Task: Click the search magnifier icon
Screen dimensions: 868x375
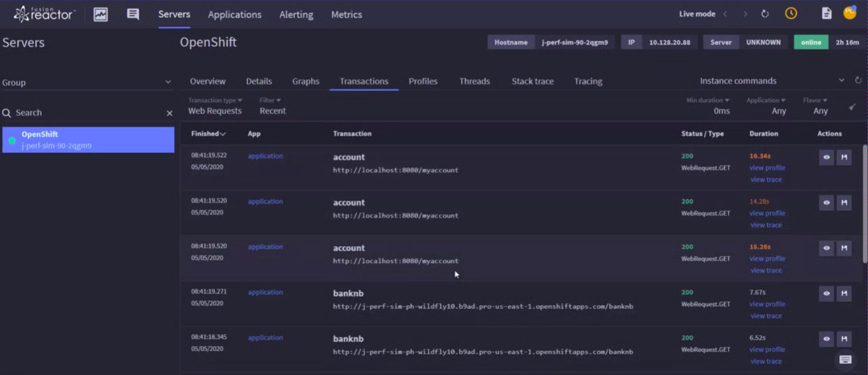Action: point(6,113)
